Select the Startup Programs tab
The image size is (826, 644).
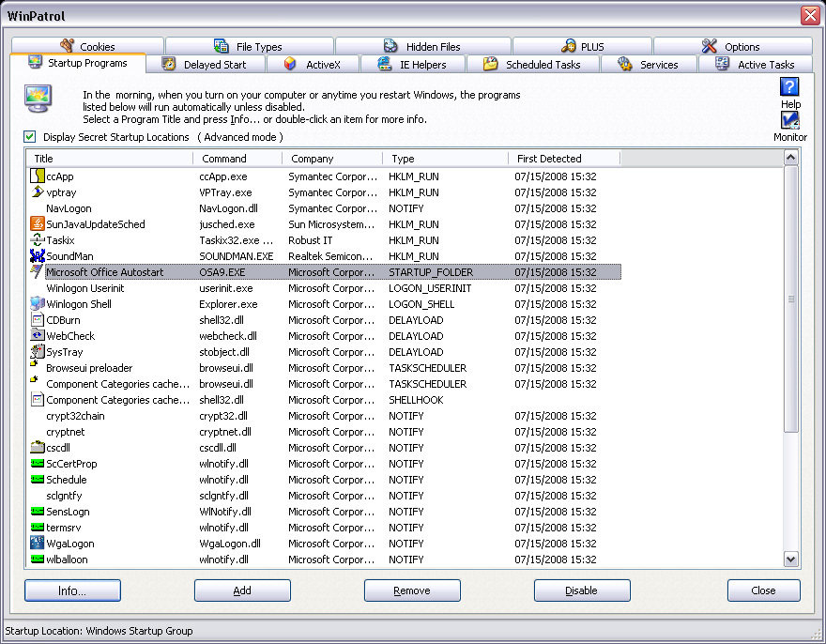(x=78, y=63)
